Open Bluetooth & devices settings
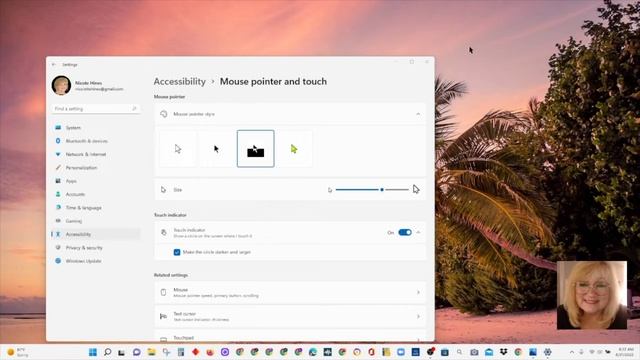Screen dimensions: 640x360 96,141
